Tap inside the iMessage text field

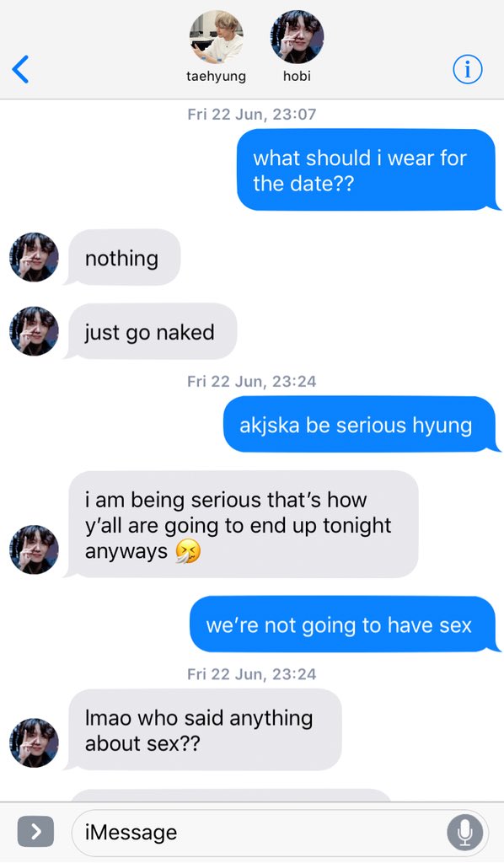(x=280, y=832)
